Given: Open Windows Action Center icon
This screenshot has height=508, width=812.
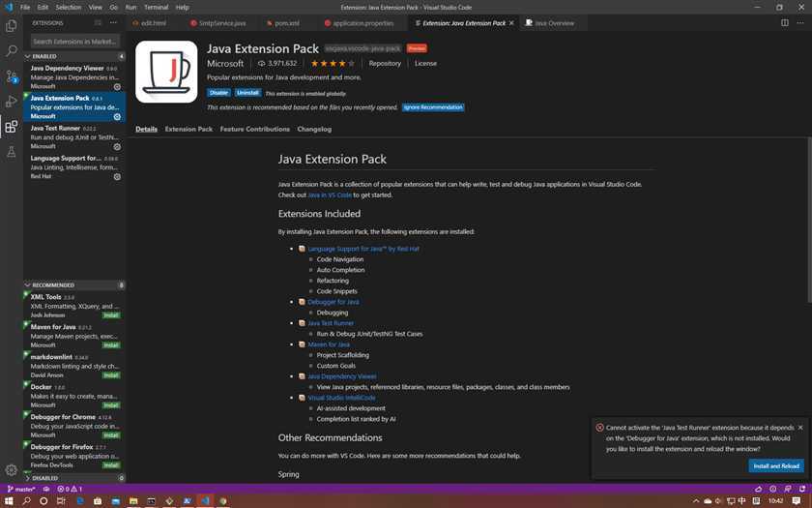Looking at the screenshot, I should pos(797,501).
